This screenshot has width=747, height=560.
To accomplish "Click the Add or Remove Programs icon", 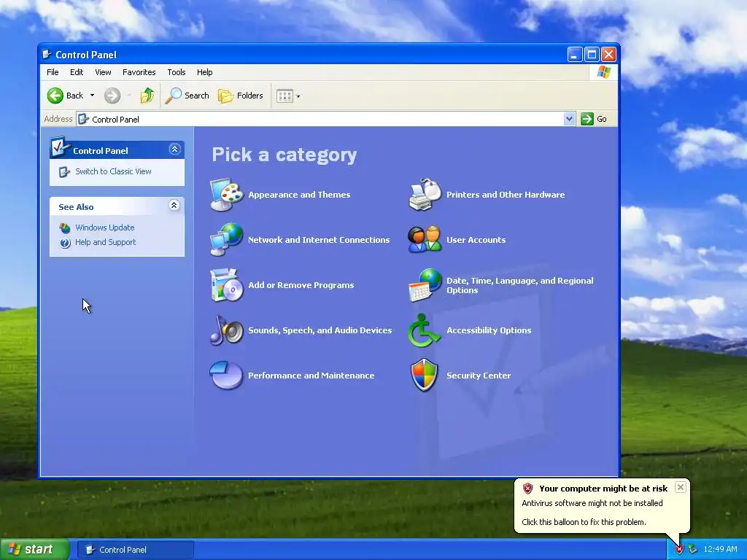I will (x=227, y=285).
